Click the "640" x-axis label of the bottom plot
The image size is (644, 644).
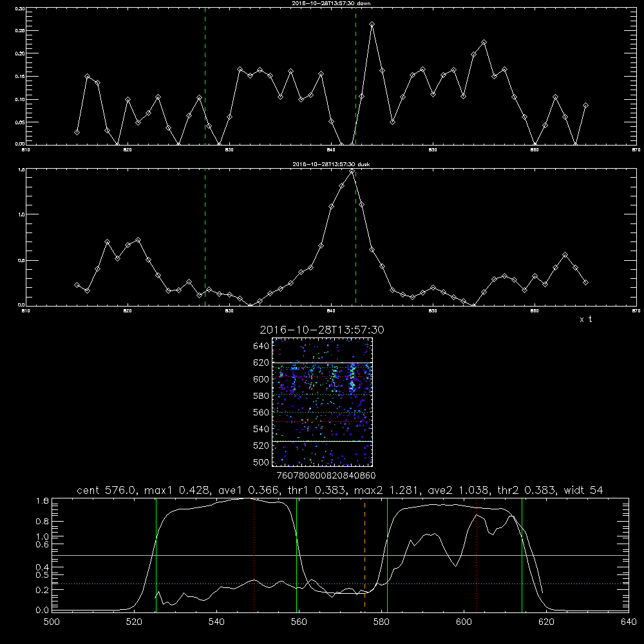629,622
